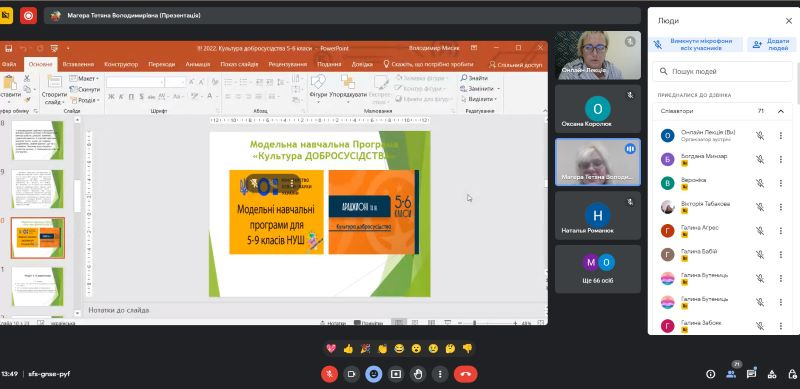Mute Галина Агрес's microphone icon
This screenshot has height=389, width=800.
click(x=760, y=231)
